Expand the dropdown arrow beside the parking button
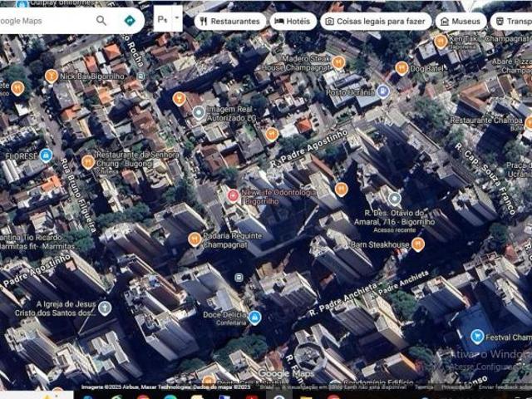532x399 pixels. [x=177, y=18]
